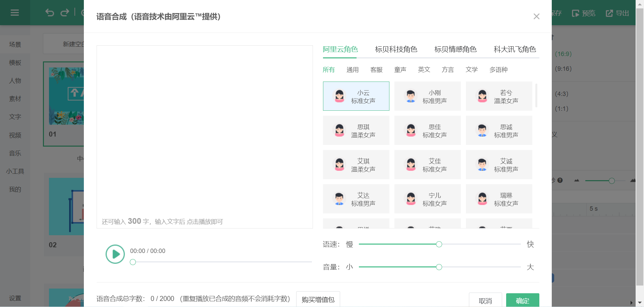Image resolution: width=644 pixels, height=307 pixels.
Task: Click the speech speed slider handle
Action: 439,244
